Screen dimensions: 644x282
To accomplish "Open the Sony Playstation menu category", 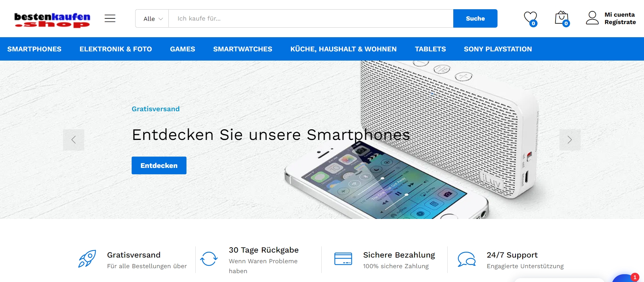I will click(x=498, y=49).
